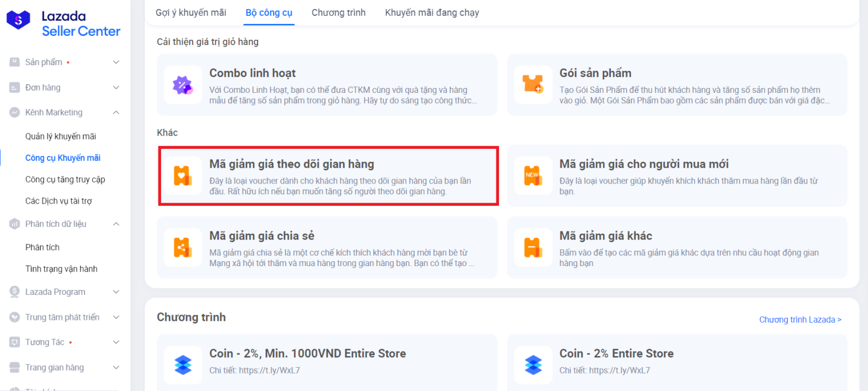Expand the Đơn hàng sidebar section
This screenshot has height=391, width=868.
(116, 87)
